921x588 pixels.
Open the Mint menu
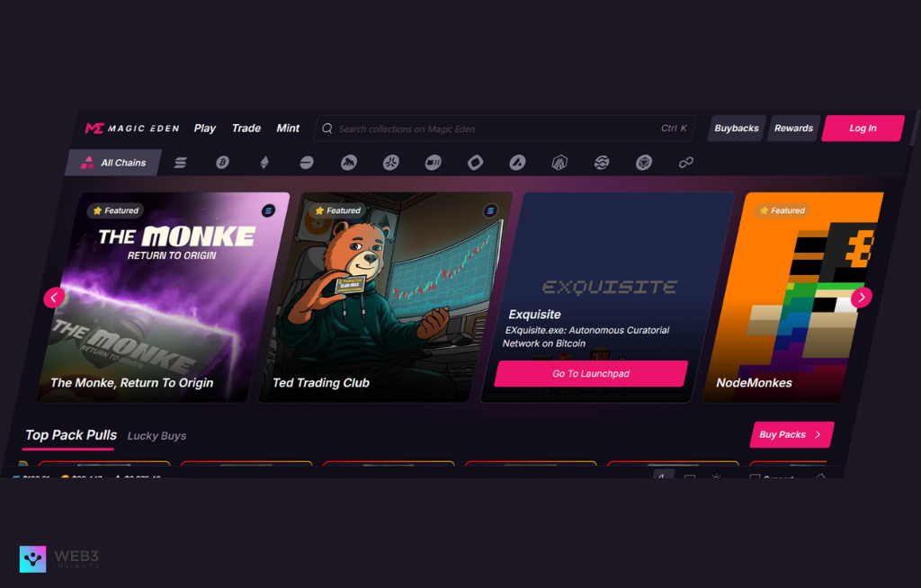click(x=288, y=129)
